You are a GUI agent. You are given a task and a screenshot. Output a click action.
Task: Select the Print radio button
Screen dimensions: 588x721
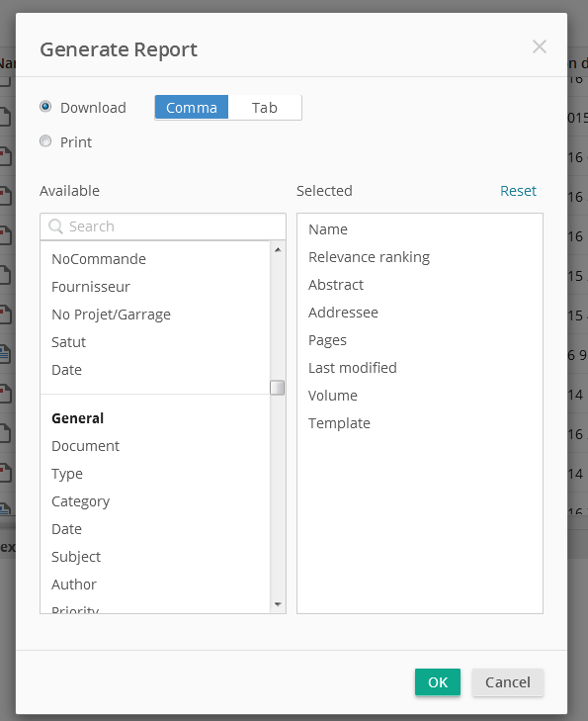tap(45, 141)
